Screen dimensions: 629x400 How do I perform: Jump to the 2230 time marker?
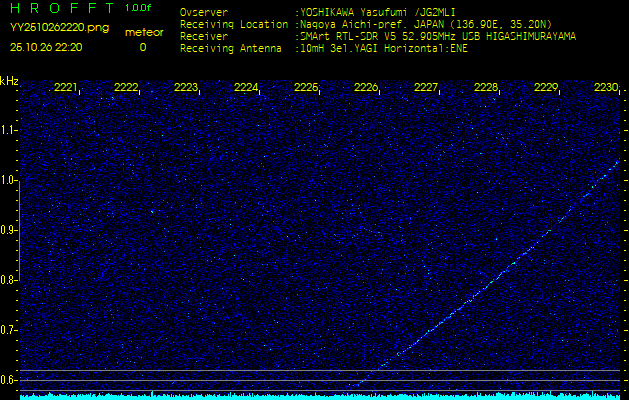tap(605, 88)
